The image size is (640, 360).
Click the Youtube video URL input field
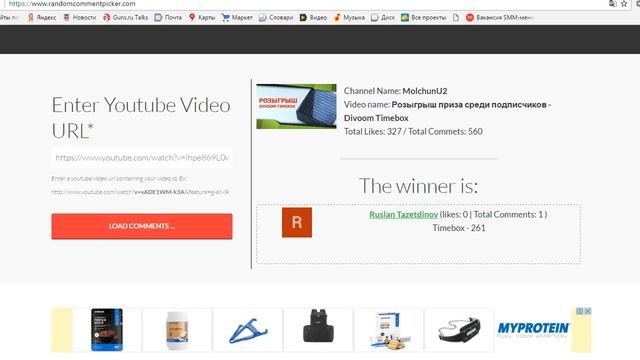click(x=142, y=158)
